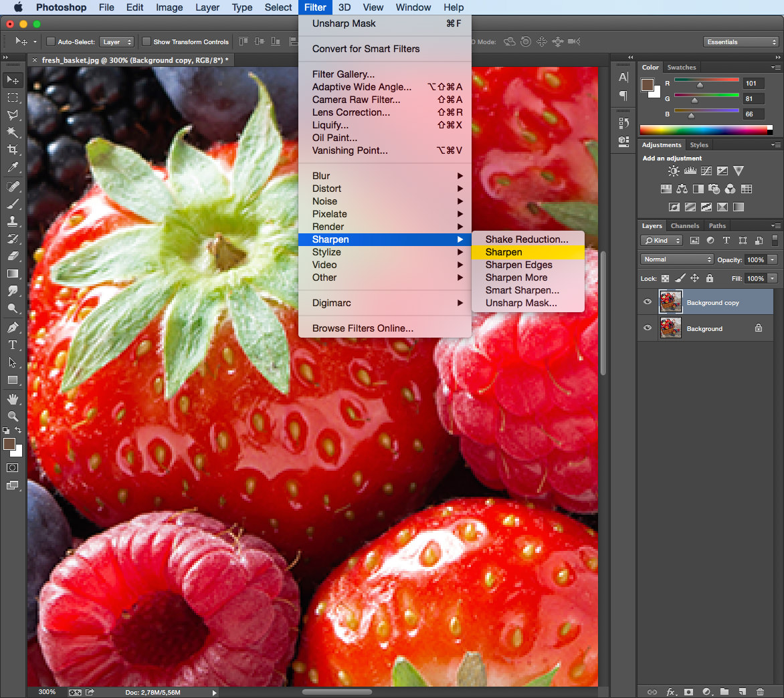Select the Zoom tool in the toolbox

pyautogui.click(x=13, y=417)
